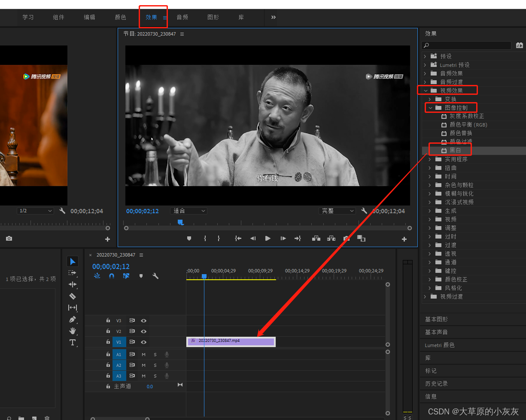Go to Out point in Program monitor
526x420 pixels.
298,239
